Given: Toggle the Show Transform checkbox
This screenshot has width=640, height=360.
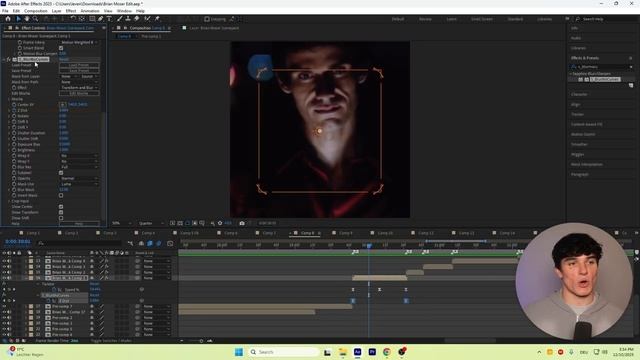Looking at the screenshot, I should [61, 212].
